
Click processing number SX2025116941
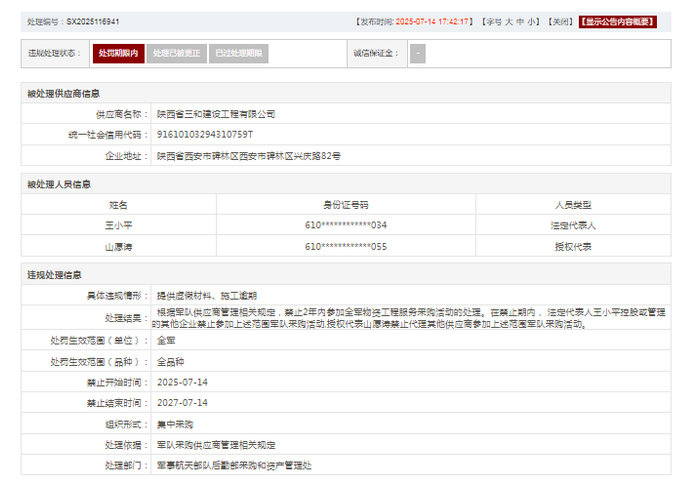(x=93, y=22)
